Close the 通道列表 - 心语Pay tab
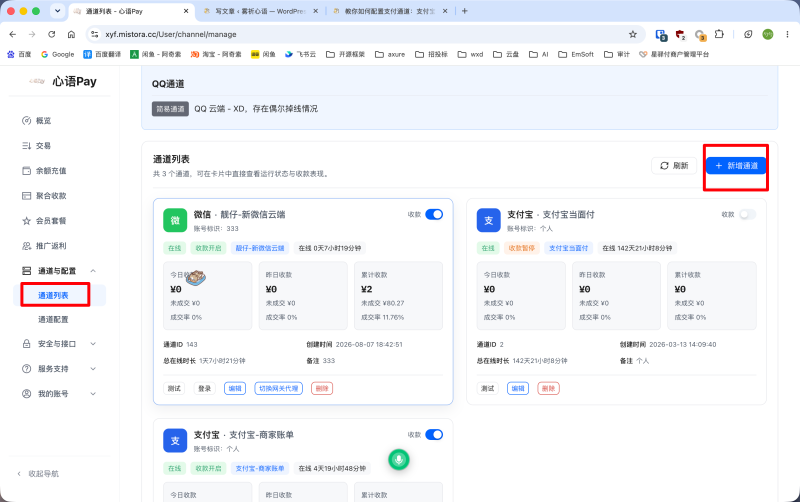 pos(186,11)
